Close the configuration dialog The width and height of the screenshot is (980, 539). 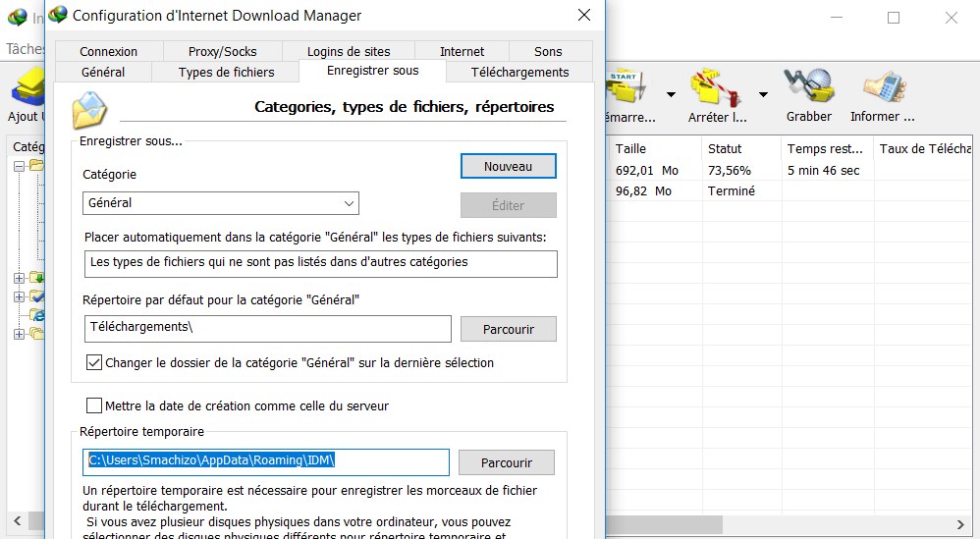583,15
